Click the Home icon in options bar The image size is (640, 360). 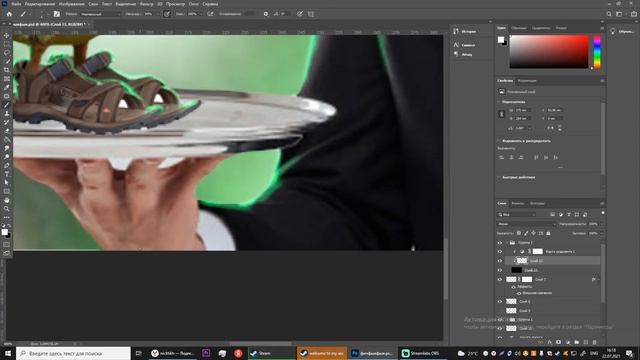[x=9, y=14]
